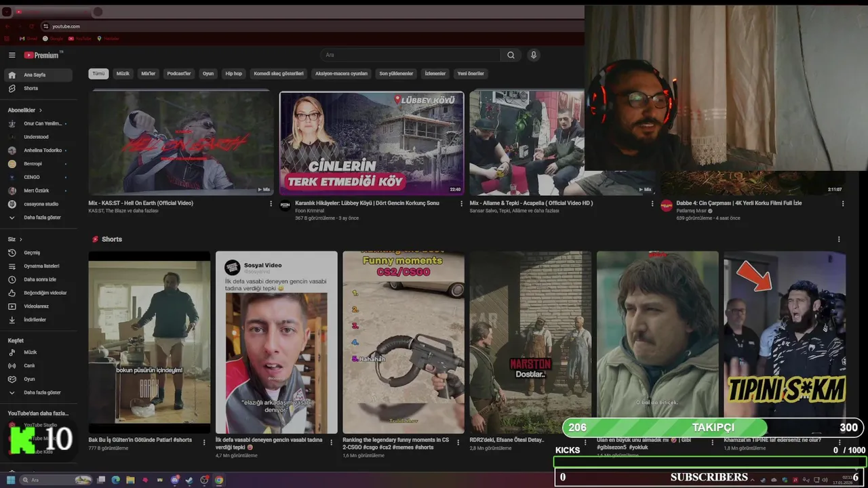Expand Daha fazla göster under Keşfet
The width and height of the screenshot is (868, 488).
38,392
